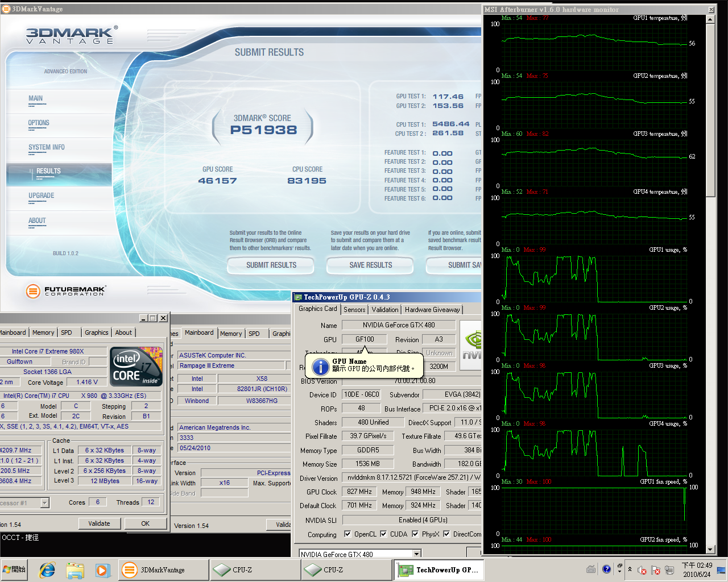Switch to Memory tab in rear CPU-Z window
The width and height of the screenshot is (728, 582).
pos(231,334)
